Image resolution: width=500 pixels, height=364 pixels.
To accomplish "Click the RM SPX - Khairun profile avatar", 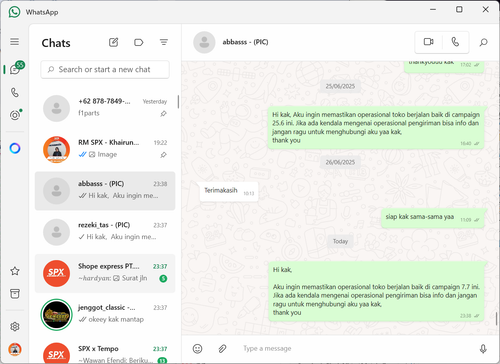I will (56, 150).
